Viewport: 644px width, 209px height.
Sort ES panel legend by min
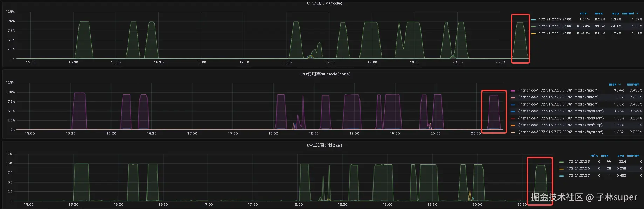pos(594,156)
